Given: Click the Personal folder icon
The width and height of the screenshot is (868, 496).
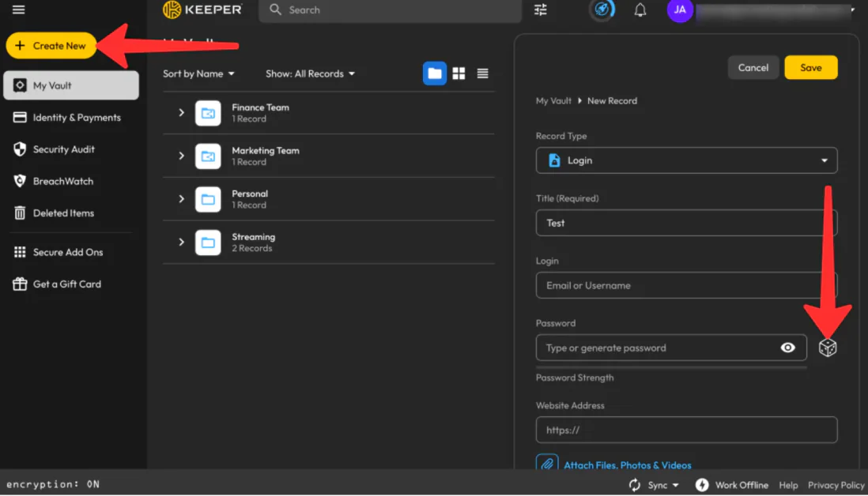Looking at the screenshot, I should point(208,200).
